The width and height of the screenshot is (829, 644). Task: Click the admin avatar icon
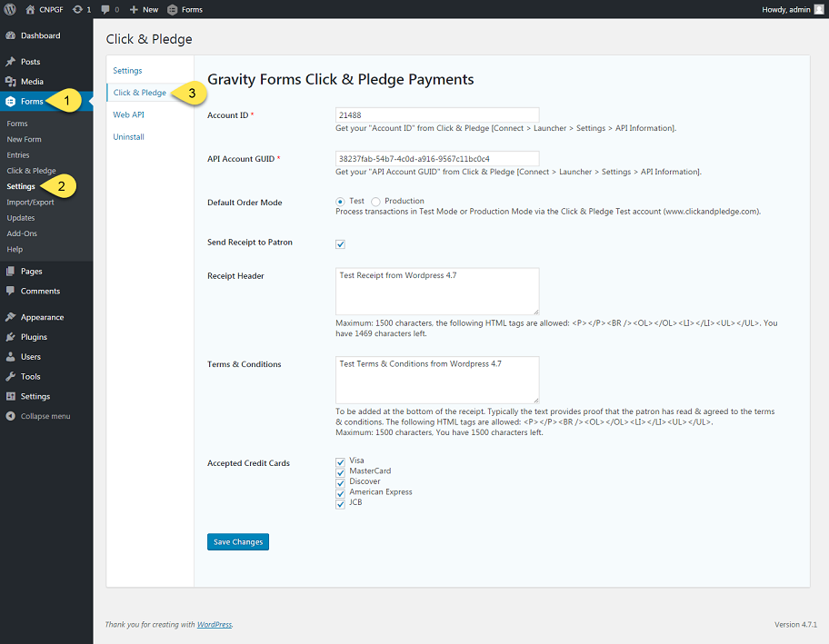point(819,9)
